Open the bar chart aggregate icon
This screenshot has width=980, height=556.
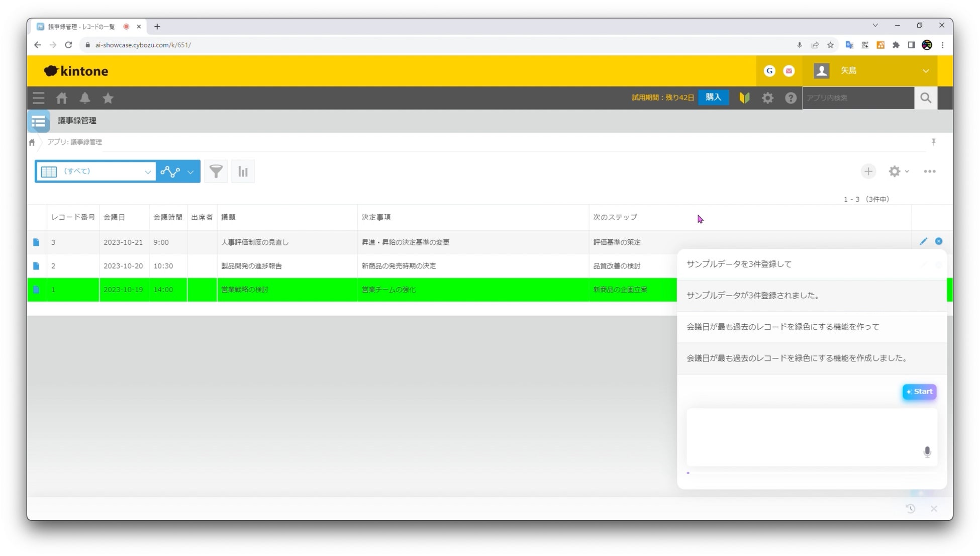243,171
